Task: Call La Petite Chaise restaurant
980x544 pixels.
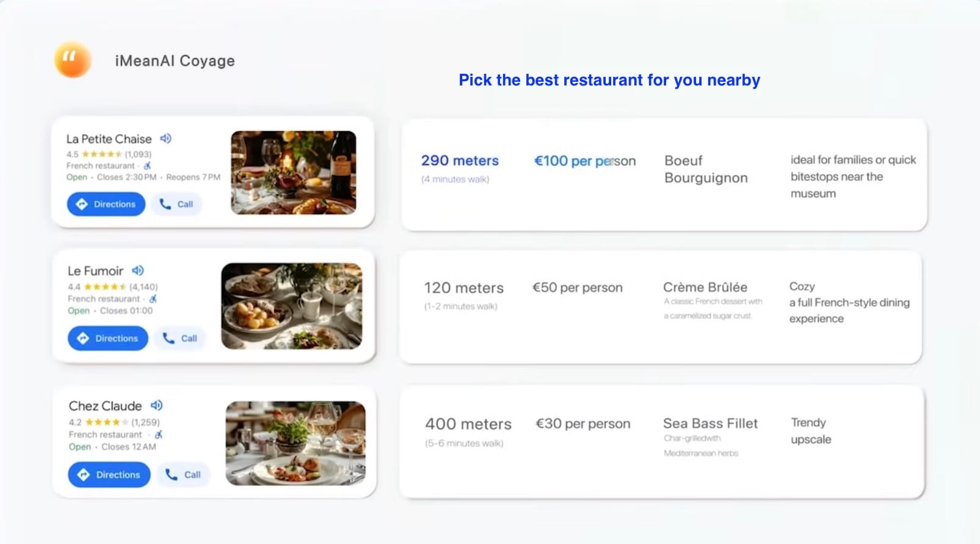Action: pyautogui.click(x=176, y=204)
